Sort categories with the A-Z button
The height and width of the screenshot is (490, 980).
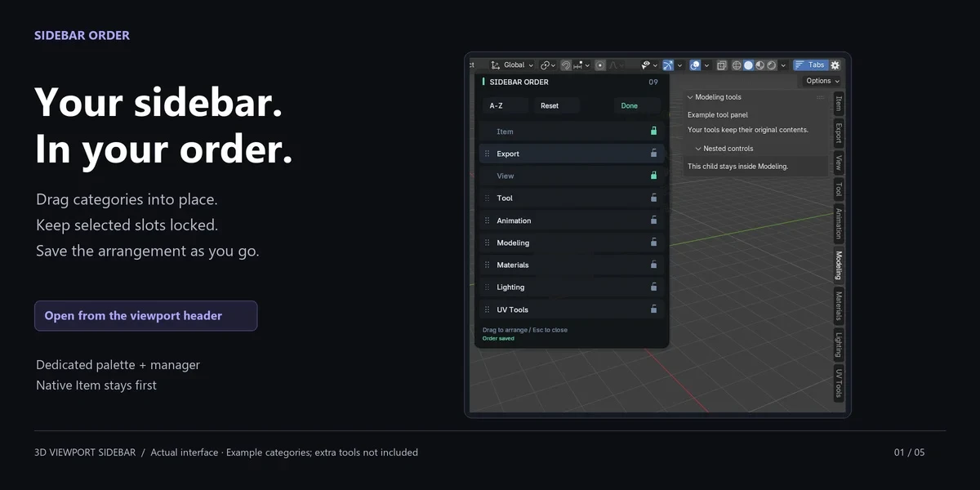[506, 105]
